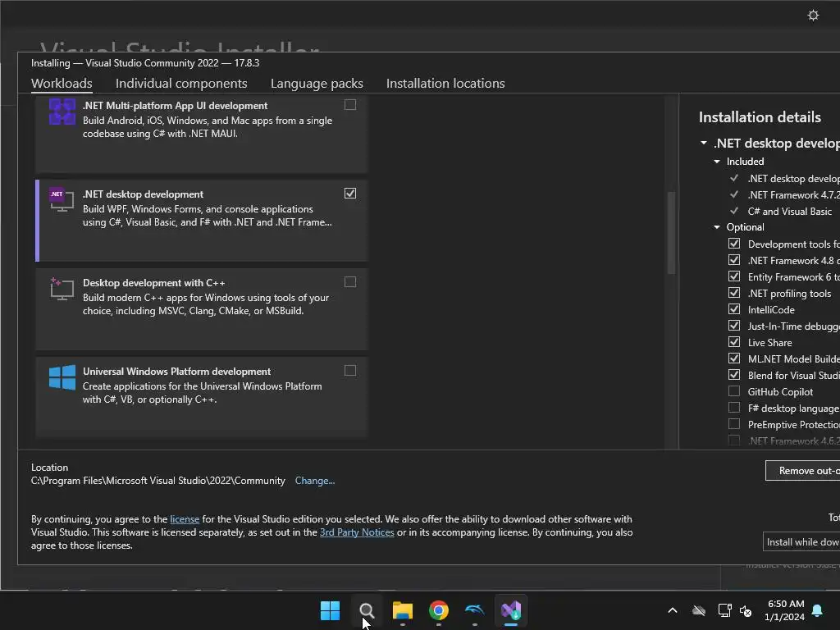
Task: Uncheck Live Share component
Action: pos(734,342)
